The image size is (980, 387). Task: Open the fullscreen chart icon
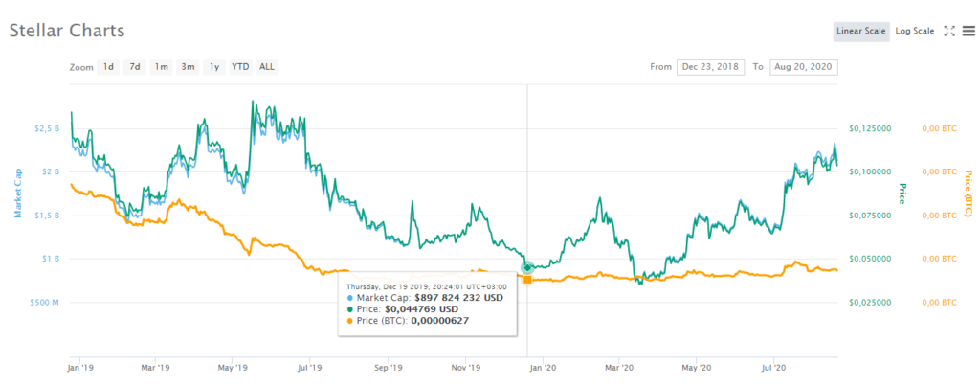(948, 31)
